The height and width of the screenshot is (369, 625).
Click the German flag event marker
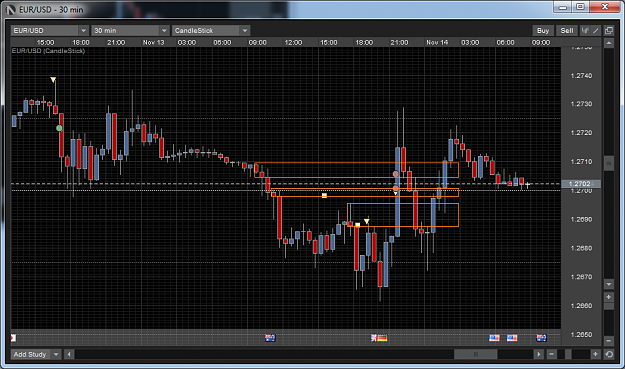click(x=382, y=338)
